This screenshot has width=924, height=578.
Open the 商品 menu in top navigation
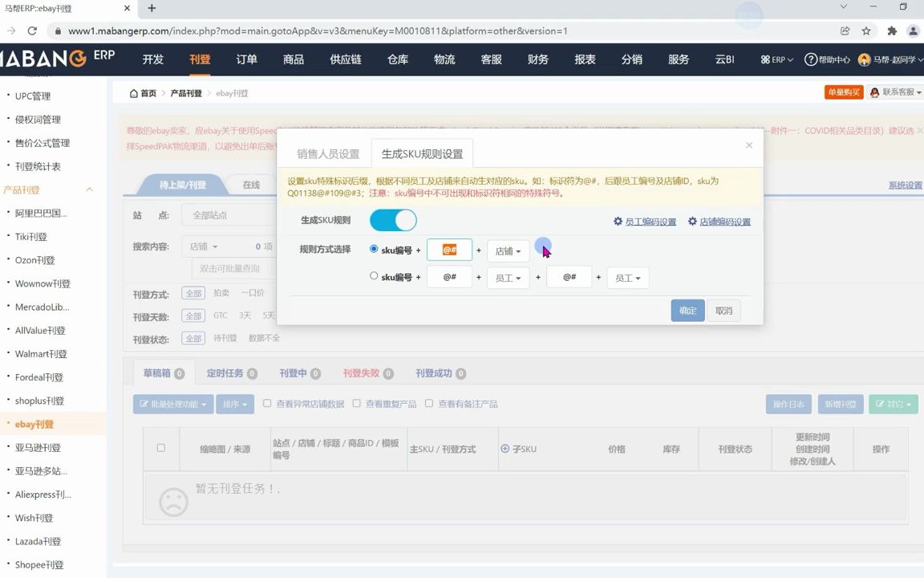(293, 59)
